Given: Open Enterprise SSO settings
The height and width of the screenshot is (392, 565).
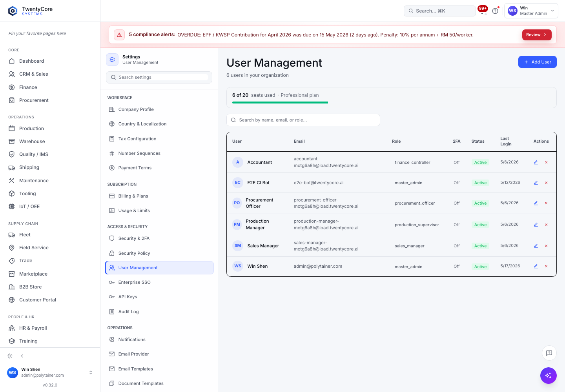Looking at the screenshot, I should tap(159, 282).
